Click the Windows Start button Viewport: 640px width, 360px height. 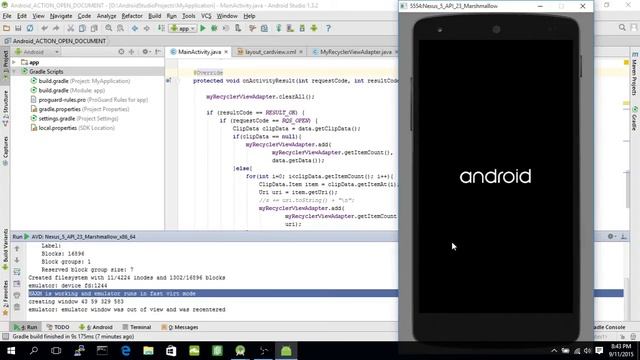click(x=11, y=351)
